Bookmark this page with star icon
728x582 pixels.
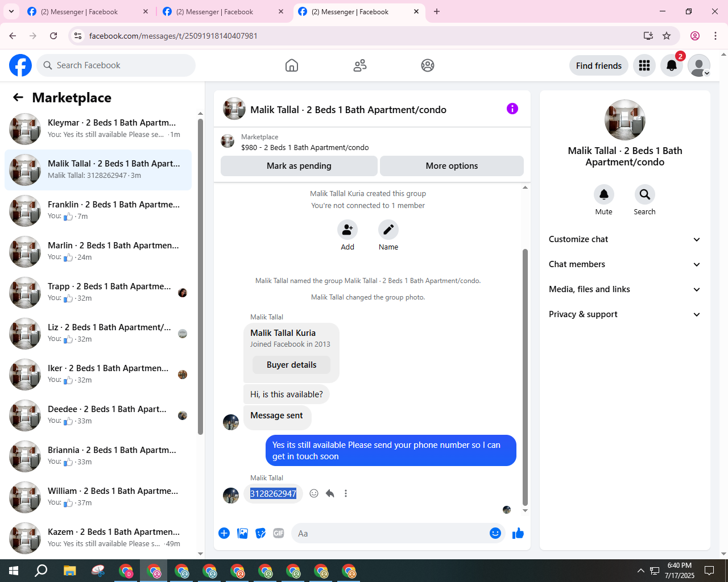667,36
